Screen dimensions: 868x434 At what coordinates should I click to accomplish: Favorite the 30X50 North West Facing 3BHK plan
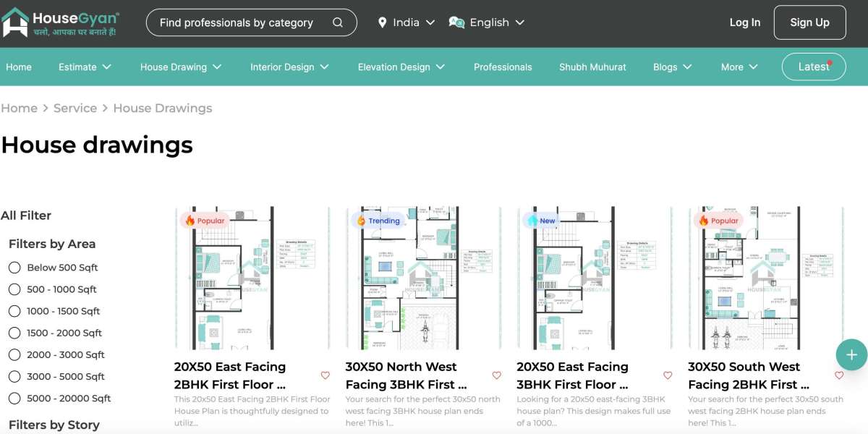pos(496,375)
